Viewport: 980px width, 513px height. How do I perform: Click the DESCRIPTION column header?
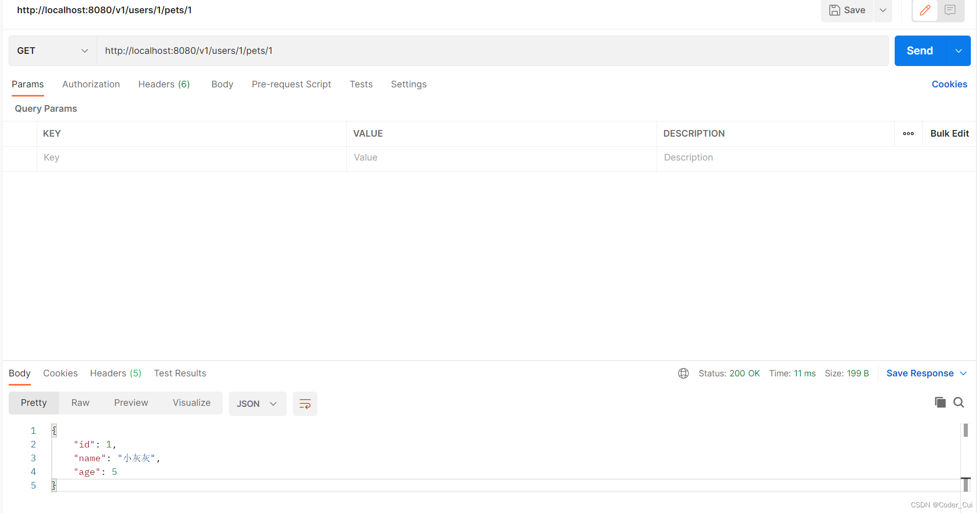(x=694, y=134)
